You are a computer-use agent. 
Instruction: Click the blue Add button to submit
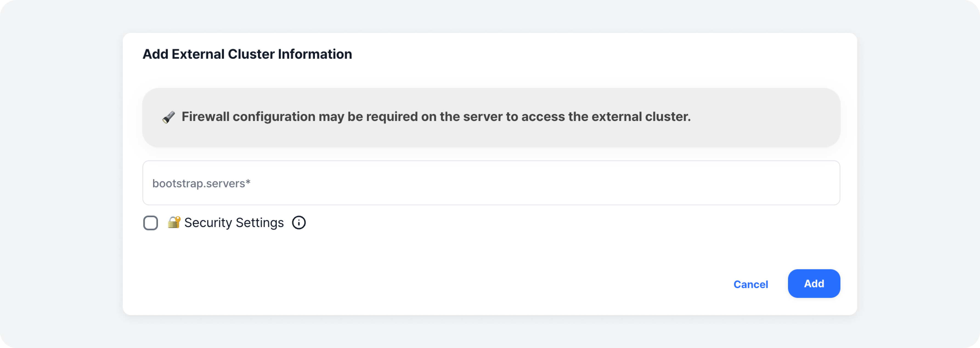pyautogui.click(x=814, y=283)
